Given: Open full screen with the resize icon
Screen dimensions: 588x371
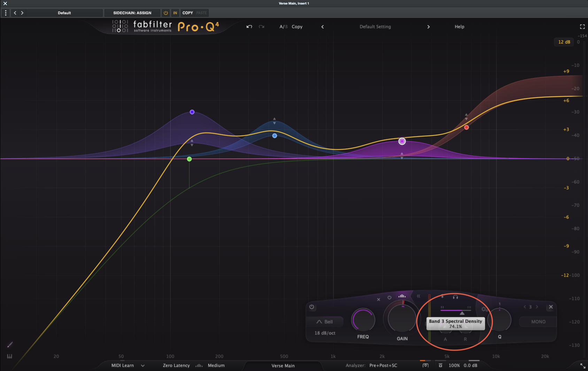Looking at the screenshot, I should coord(582,26).
